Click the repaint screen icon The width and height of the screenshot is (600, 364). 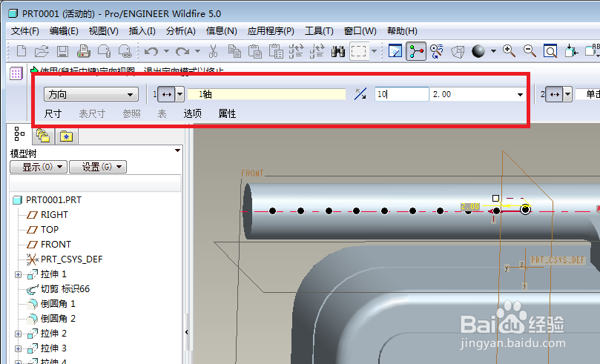[395, 51]
